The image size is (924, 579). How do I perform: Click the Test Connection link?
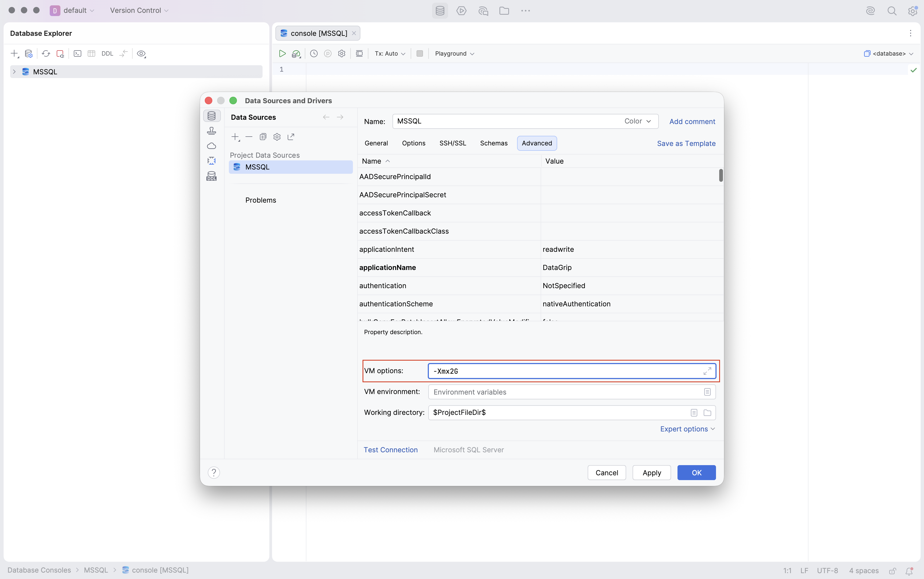click(391, 450)
